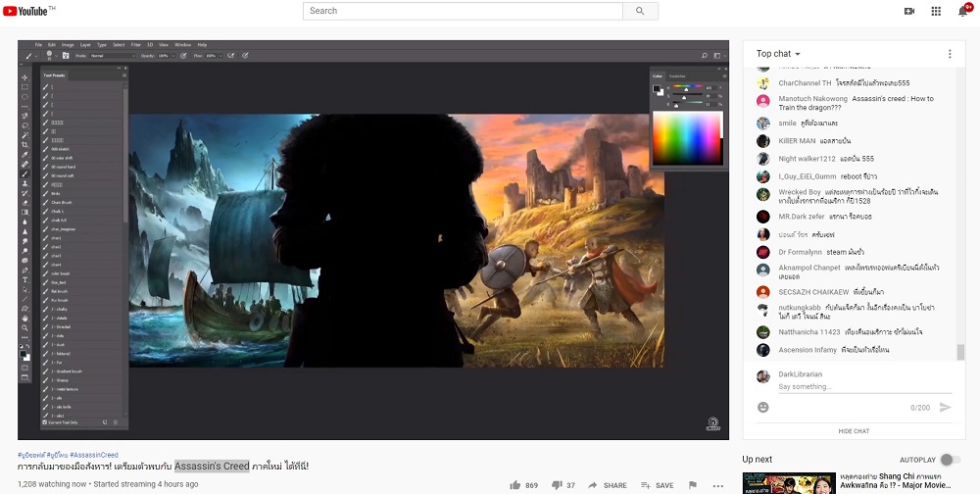Click HIDE CHAT
Image resolution: width=980 pixels, height=494 pixels.
pos(854,431)
